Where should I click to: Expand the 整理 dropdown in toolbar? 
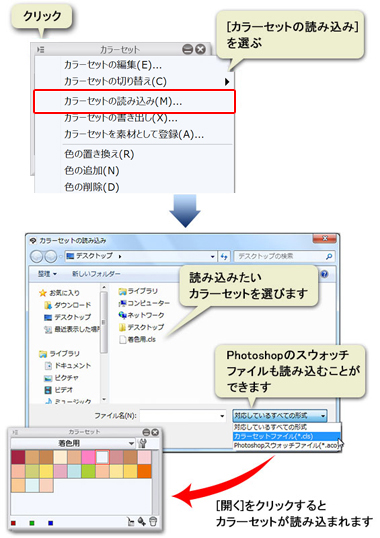48,274
